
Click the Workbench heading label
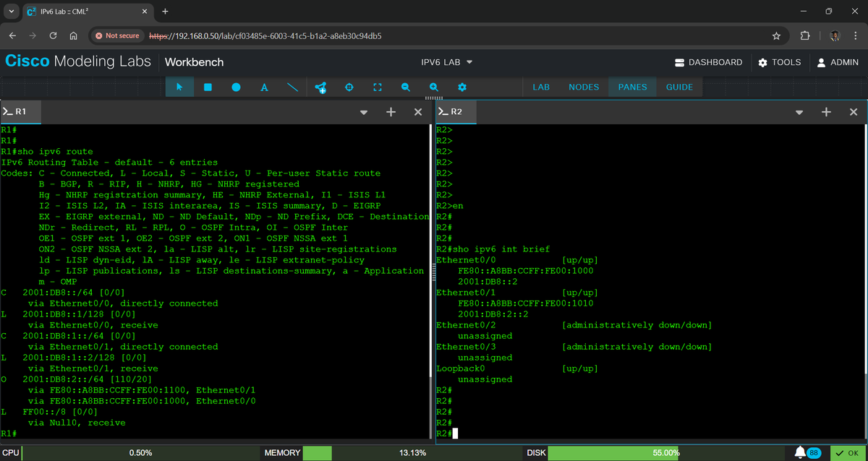pos(195,62)
